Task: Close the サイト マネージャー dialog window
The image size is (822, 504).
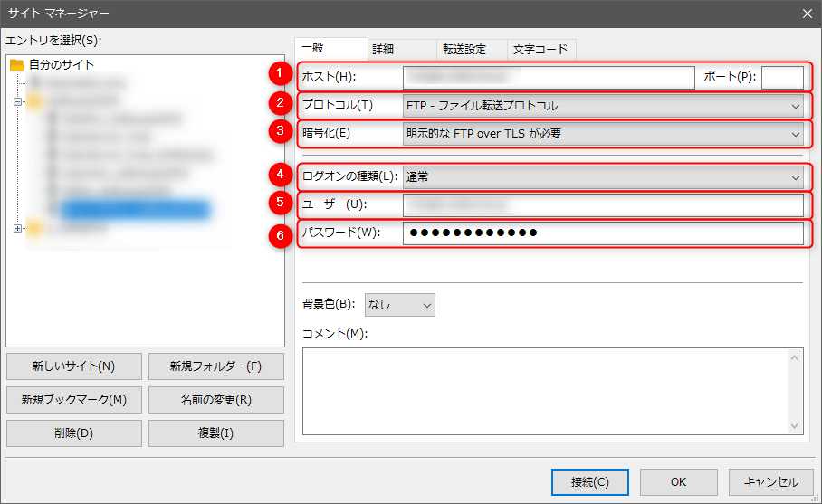Action: [x=807, y=13]
